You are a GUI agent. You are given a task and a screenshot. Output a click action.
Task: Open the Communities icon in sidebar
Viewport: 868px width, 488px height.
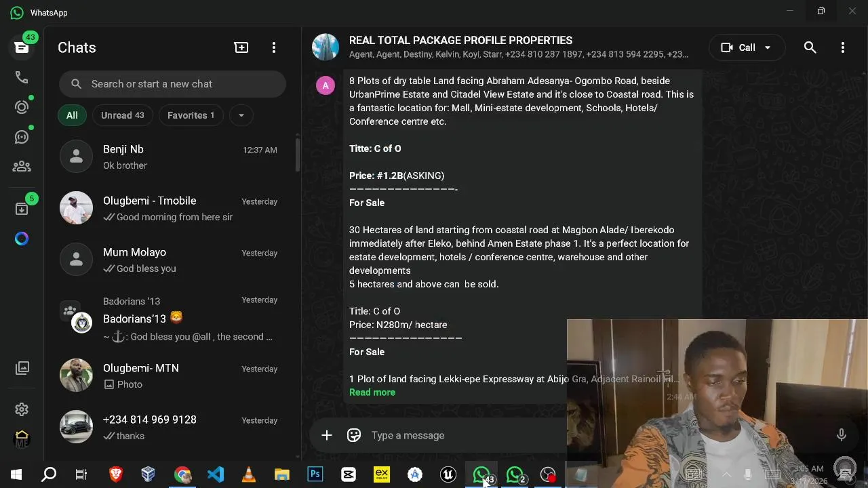[x=22, y=166]
